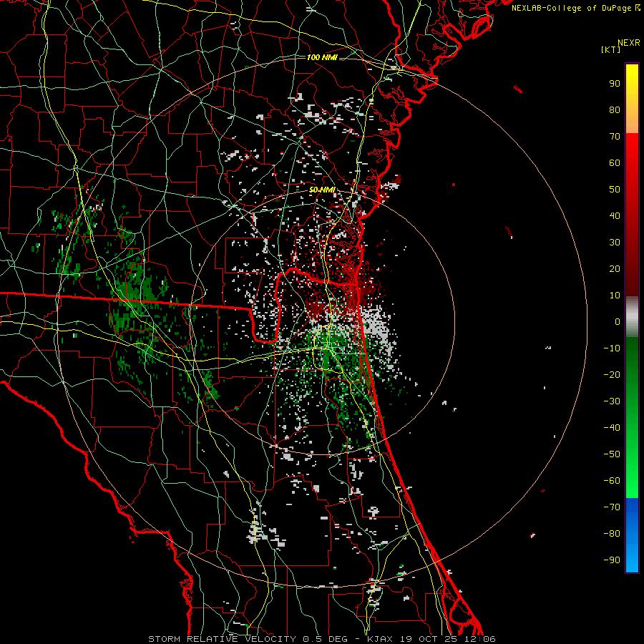Click the positive 40 scale label
The image size is (644, 644).
(615, 216)
